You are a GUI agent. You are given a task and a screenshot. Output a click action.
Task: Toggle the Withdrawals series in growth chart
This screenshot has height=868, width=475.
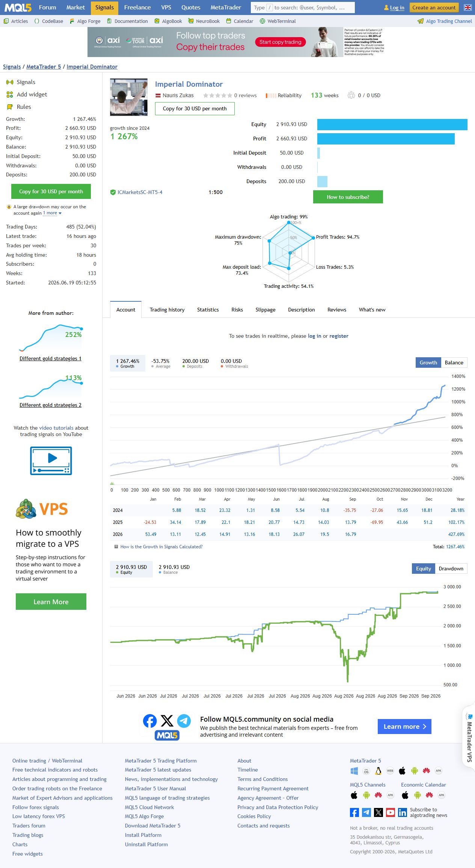pyautogui.click(x=234, y=363)
